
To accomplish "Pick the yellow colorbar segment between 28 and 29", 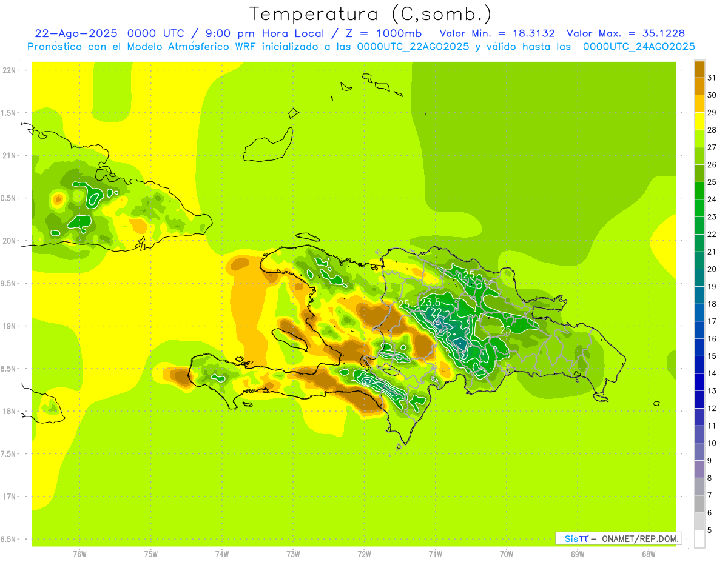I will tap(699, 121).
